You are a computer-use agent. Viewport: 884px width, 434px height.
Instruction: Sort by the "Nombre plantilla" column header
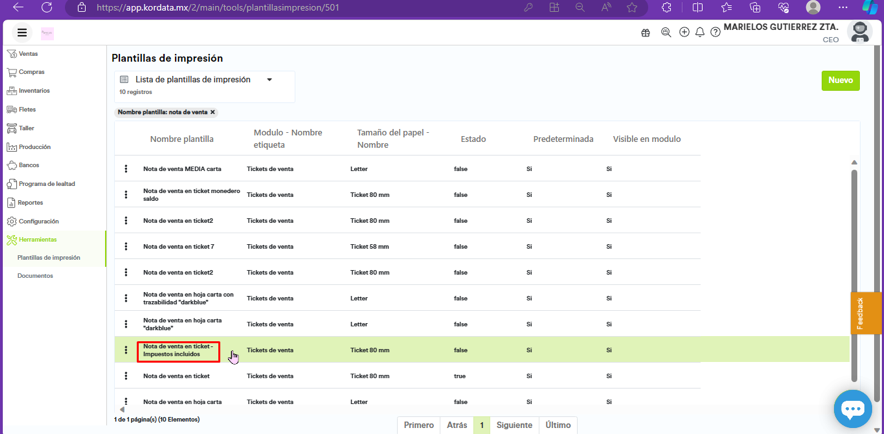coord(182,139)
